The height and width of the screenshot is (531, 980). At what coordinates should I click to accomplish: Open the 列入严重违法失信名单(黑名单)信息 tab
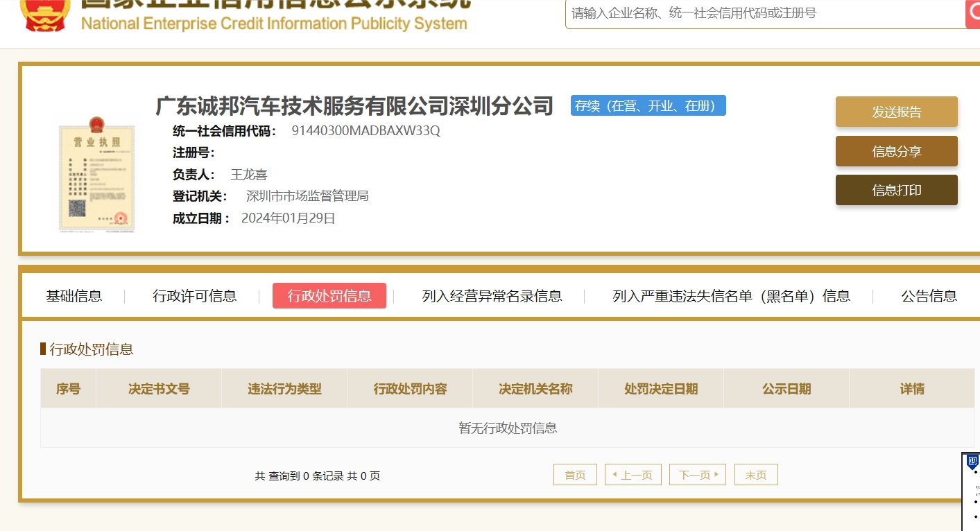coord(731,296)
